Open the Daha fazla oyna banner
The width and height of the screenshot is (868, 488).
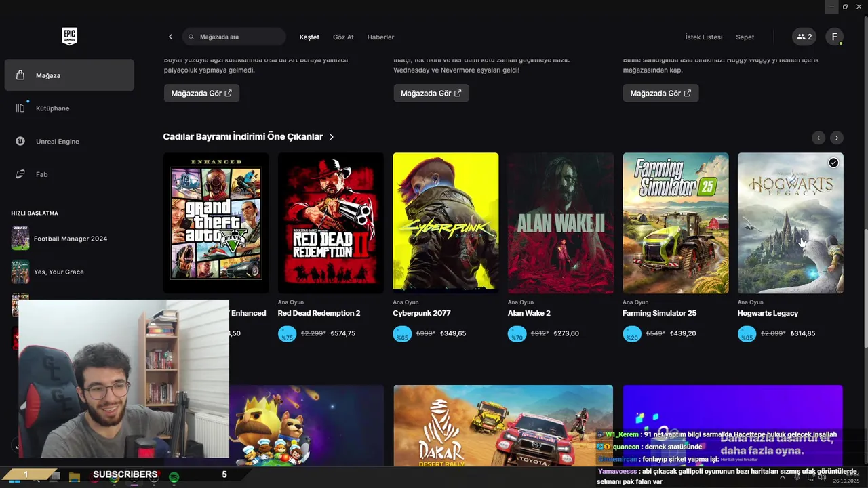733,426
